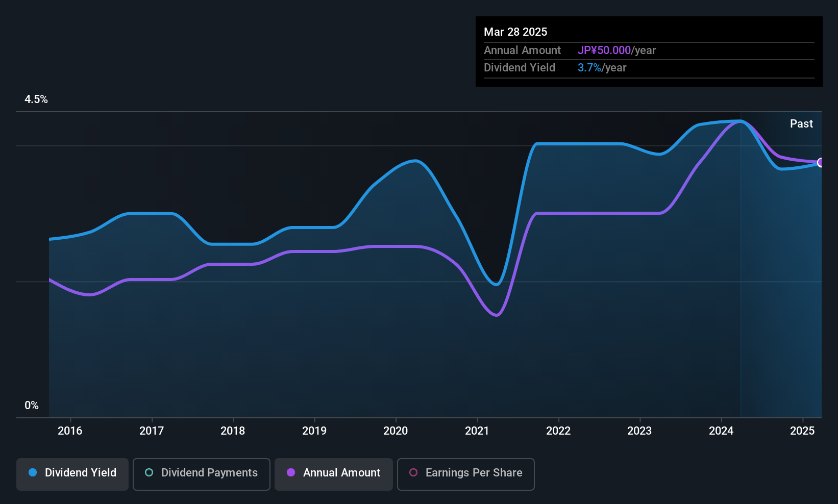Viewport: 838px width, 504px height.
Task: Click the purple Annual Amount legend dot
Action: [x=291, y=472]
